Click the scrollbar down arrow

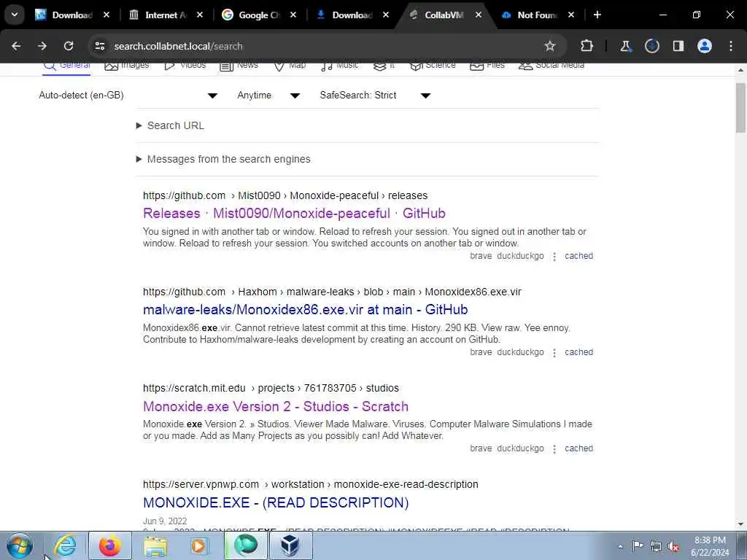click(740, 524)
